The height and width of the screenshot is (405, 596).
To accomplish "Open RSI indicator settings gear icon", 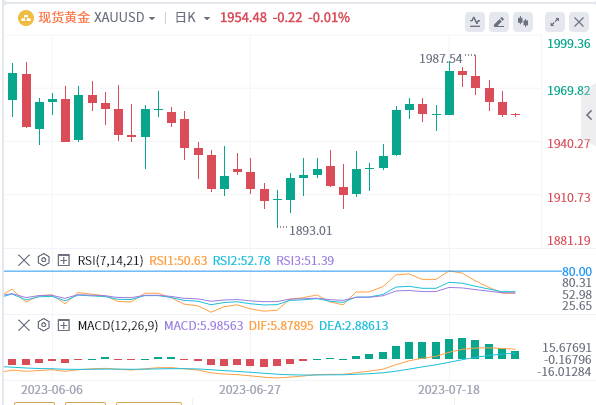I will (x=44, y=260).
